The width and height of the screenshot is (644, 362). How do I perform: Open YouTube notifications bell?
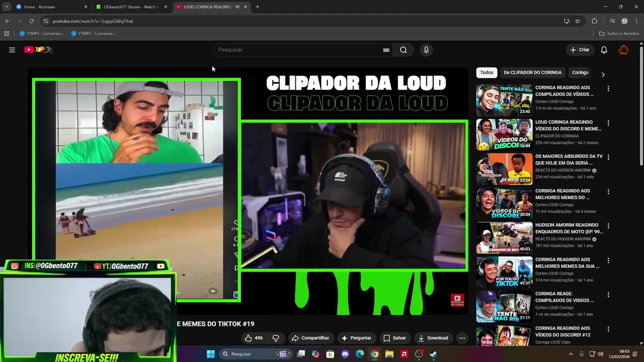coord(604,50)
